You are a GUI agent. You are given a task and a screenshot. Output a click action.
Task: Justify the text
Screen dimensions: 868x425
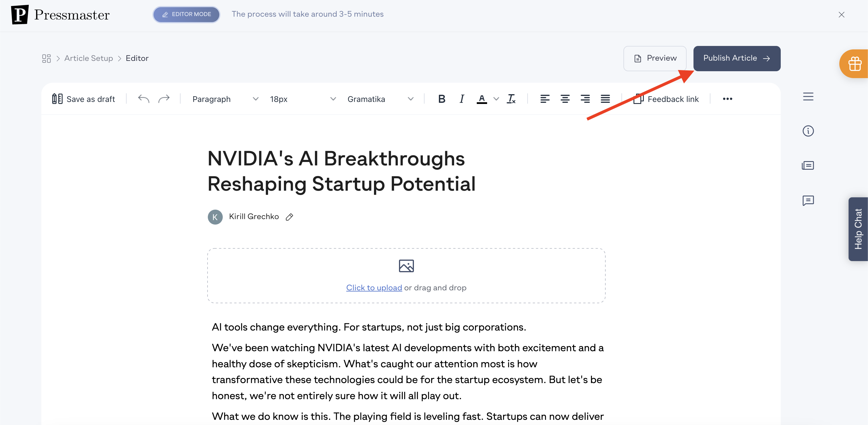606,99
